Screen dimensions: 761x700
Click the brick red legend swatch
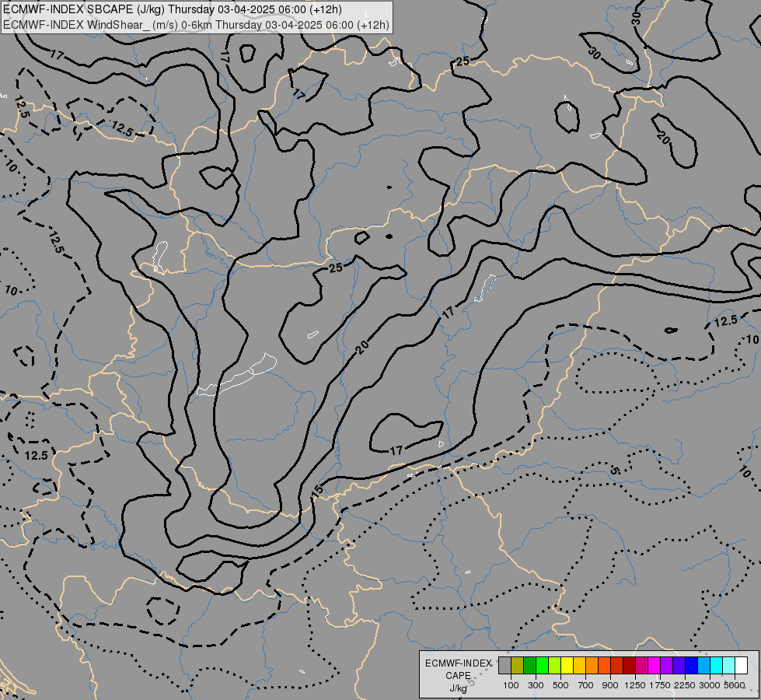[617, 665]
